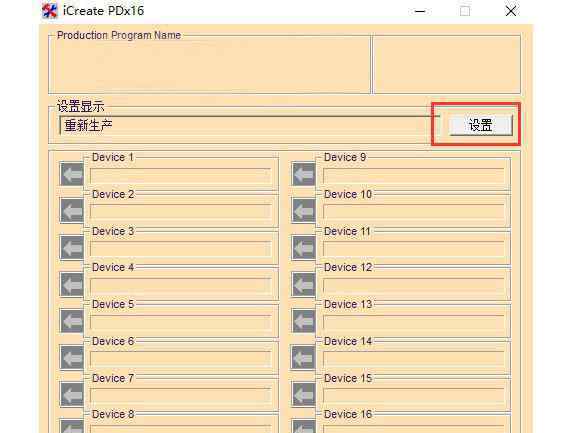The height and width of the screenshot is (433, 575).
Task: Minimize the iCreate PDx16 window
Action: (420, 11)
